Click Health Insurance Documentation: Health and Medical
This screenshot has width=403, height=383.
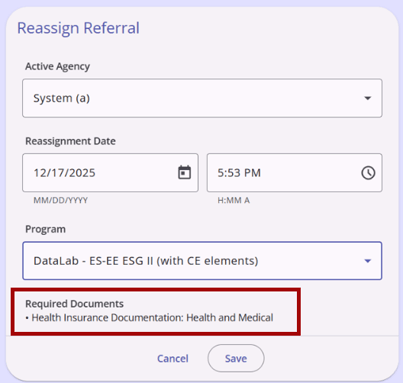pos(152,318)
